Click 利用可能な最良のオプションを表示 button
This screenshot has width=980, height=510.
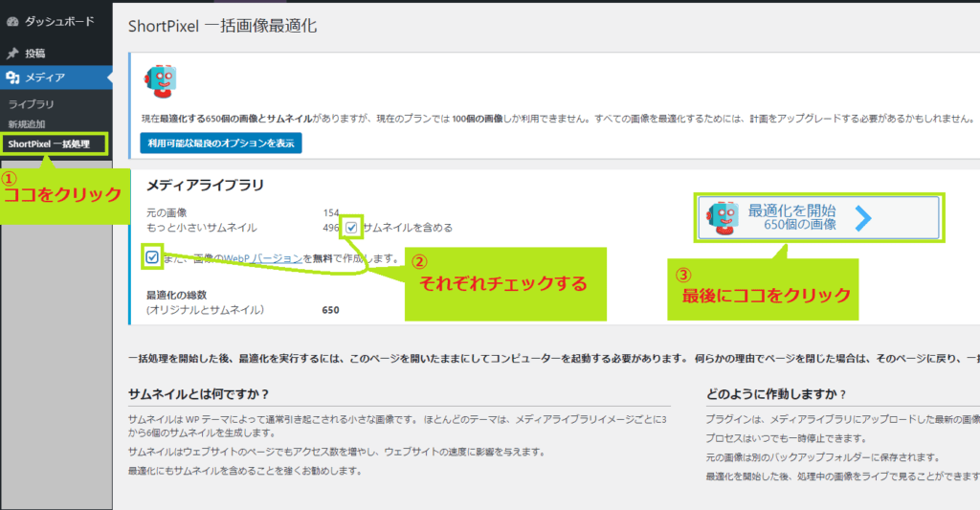click(221, 144)
